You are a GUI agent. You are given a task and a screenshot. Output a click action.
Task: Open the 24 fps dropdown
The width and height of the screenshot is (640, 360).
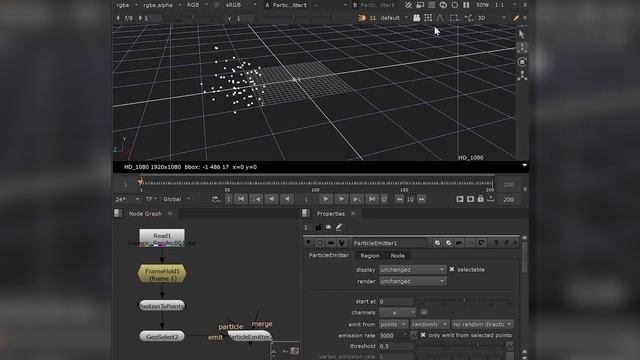[x=127, y=199]
